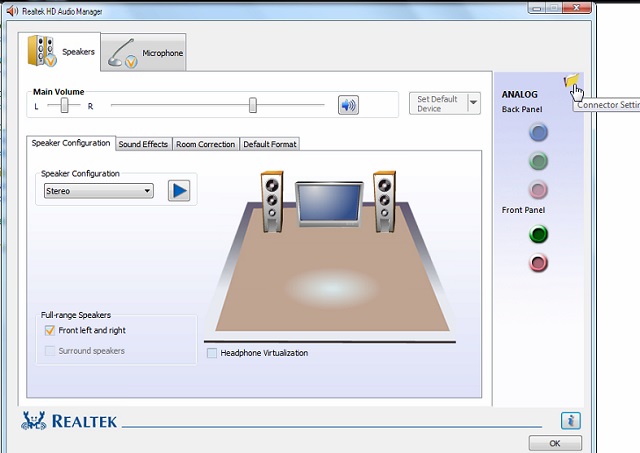
Task: Open the Sound Effects tab
Action: tap(143, 144)
